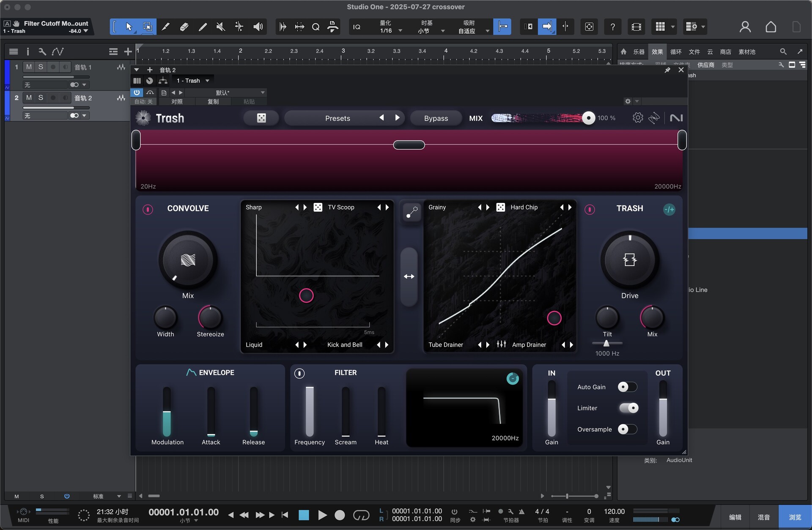Choose the Listen speaker tool
Image resolution: width=812 pixels, height=530 pixels.
point(258,27)
